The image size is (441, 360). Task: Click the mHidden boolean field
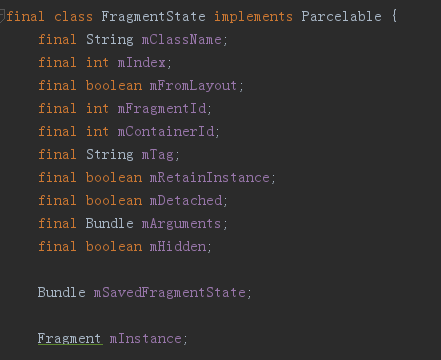[x=178, y=247]
